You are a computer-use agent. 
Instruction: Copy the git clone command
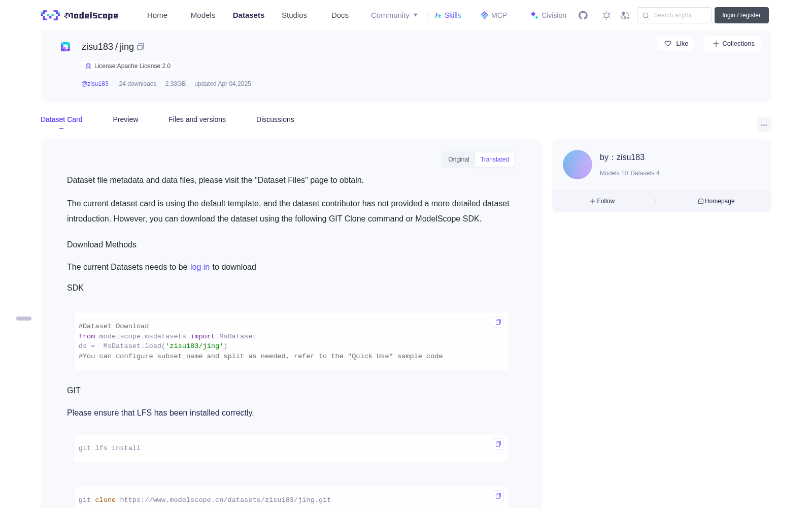coord(498,496)
